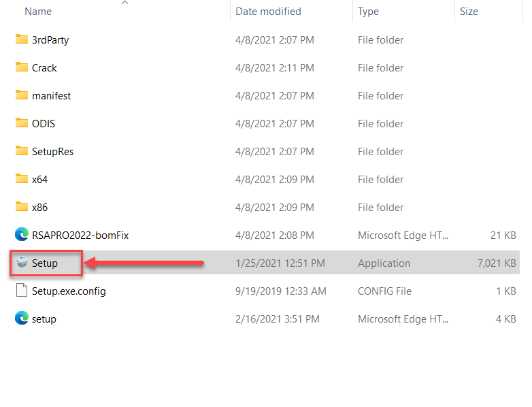Click the Setup.exe.config file name

click(69, 291)
